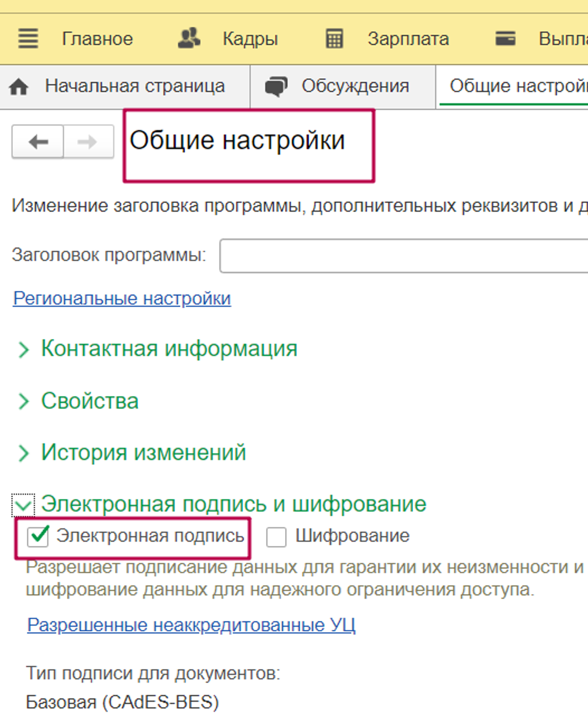The width and height of the screenshot is (588, 714).
Task: Uncheck the Электронная подпись checkbox
Action: point(39,536)
